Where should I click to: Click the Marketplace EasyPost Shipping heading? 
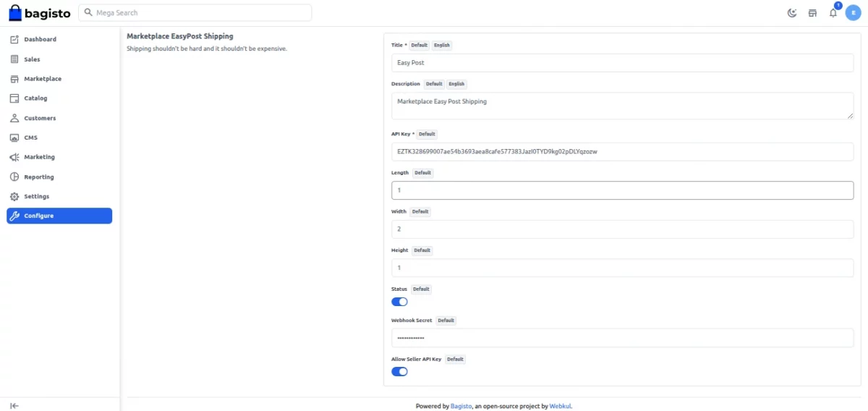click(180, 36)
